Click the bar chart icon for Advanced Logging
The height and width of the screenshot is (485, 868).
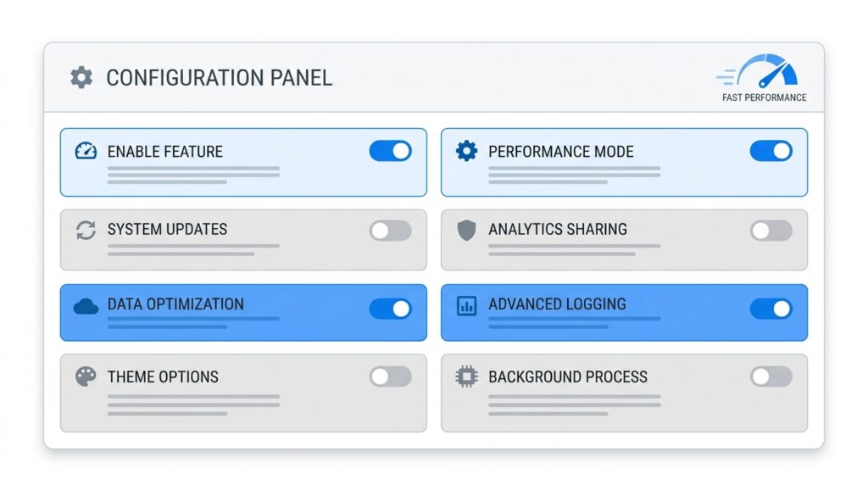coord(467,305)
